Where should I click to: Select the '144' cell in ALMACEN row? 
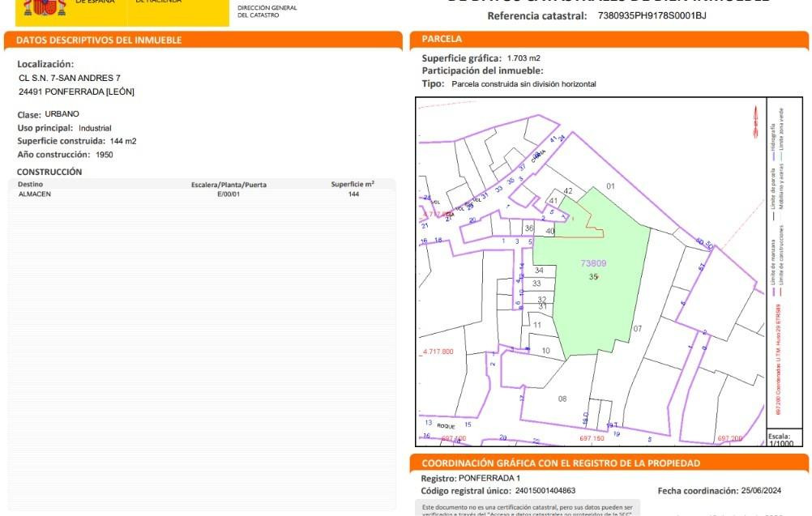pyautogui.click(x=353, y=194)
